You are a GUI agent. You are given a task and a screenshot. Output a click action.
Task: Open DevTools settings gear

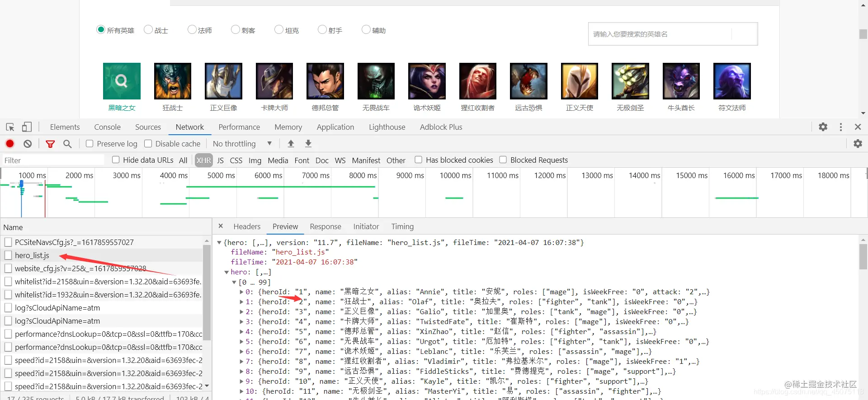pos(823,127)
